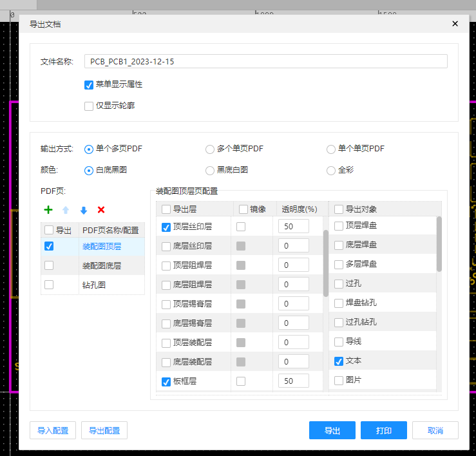Click the green add PDF page icon
This screenshot has height=456, width=476.
[48, 210]
